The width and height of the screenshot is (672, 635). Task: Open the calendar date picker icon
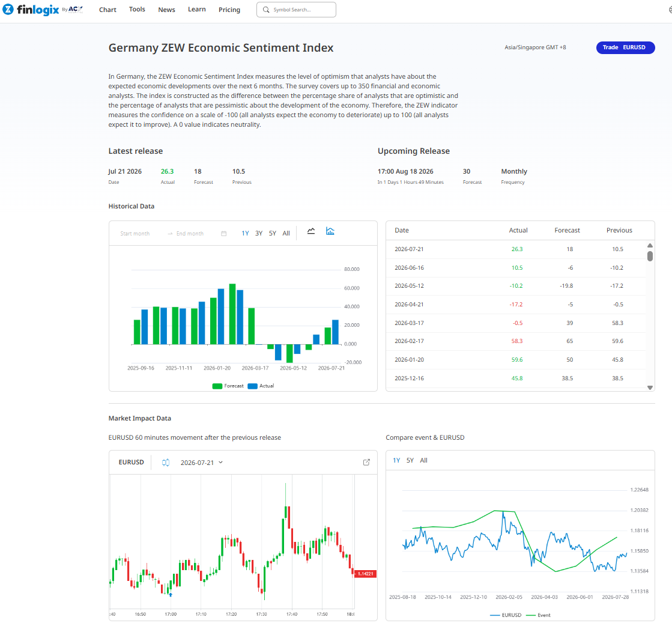pos(224,233)
